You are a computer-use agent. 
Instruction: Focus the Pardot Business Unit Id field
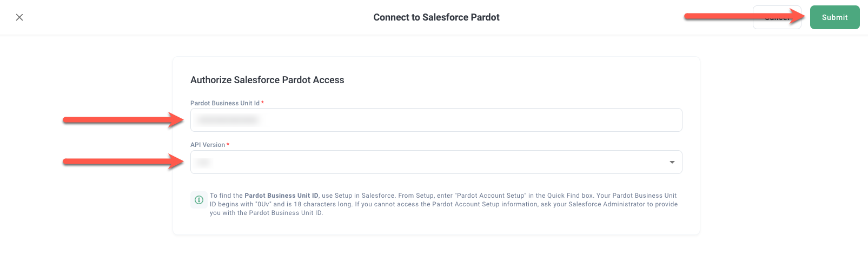click(436, 120)
